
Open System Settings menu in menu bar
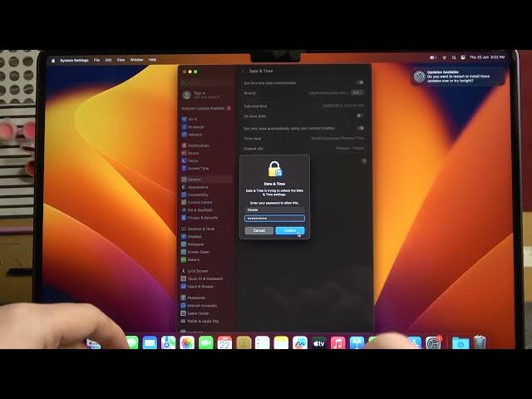(74, 60)
